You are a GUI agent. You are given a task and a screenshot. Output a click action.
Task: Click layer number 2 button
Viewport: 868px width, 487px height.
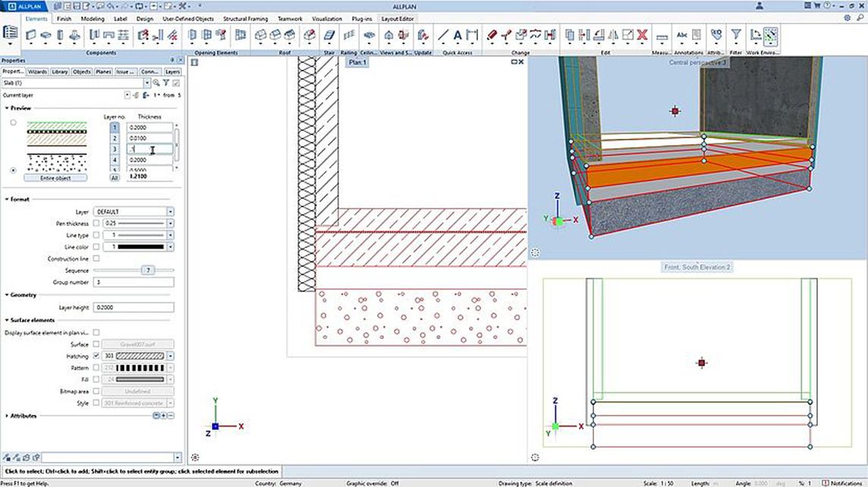pos(115,139)
